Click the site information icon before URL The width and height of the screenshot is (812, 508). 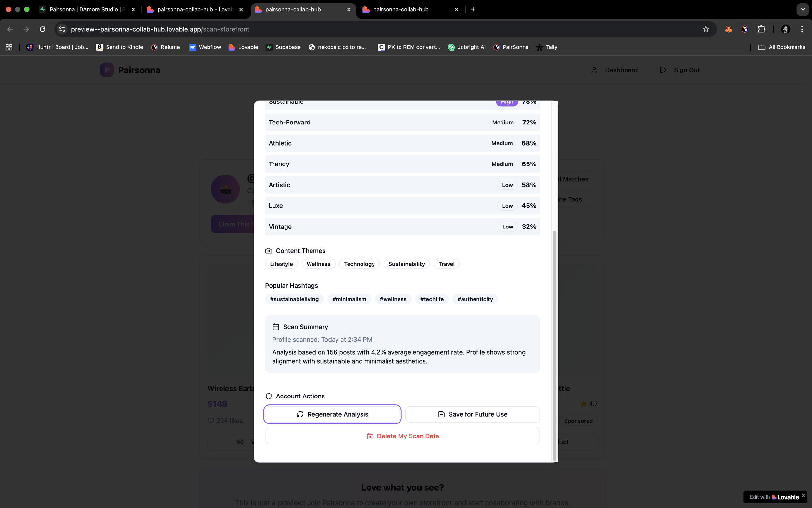(62, 29)
